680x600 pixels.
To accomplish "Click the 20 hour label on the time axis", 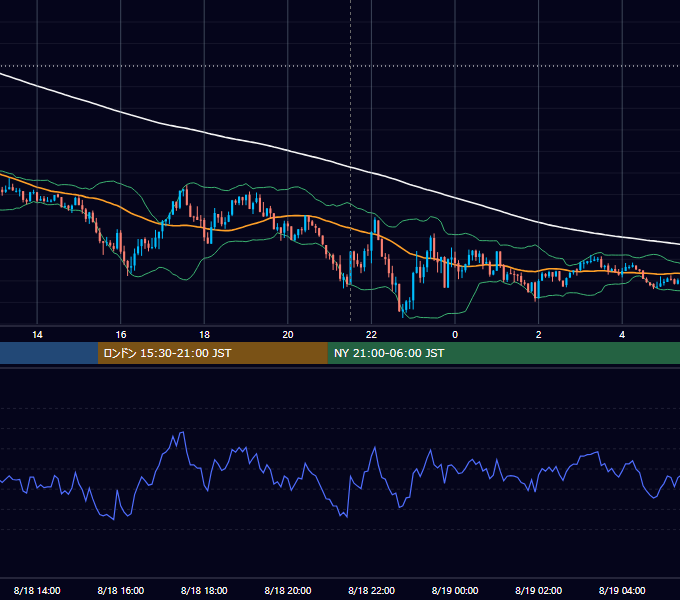I will click(x=288, y=335).
